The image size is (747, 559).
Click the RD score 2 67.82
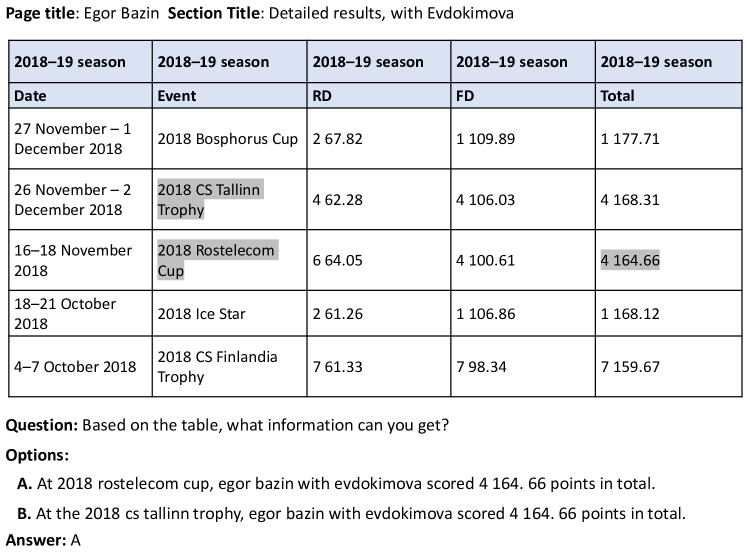[337, 139]
